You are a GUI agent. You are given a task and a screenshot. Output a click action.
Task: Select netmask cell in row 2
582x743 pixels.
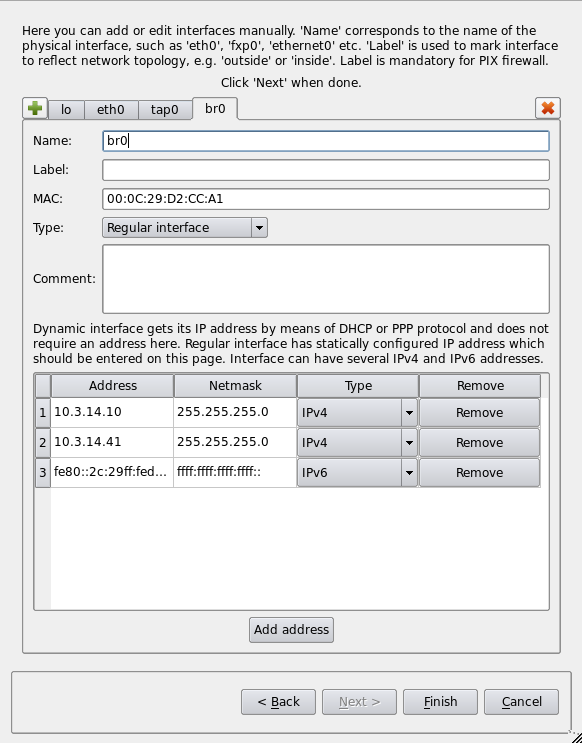coord(235,442)
